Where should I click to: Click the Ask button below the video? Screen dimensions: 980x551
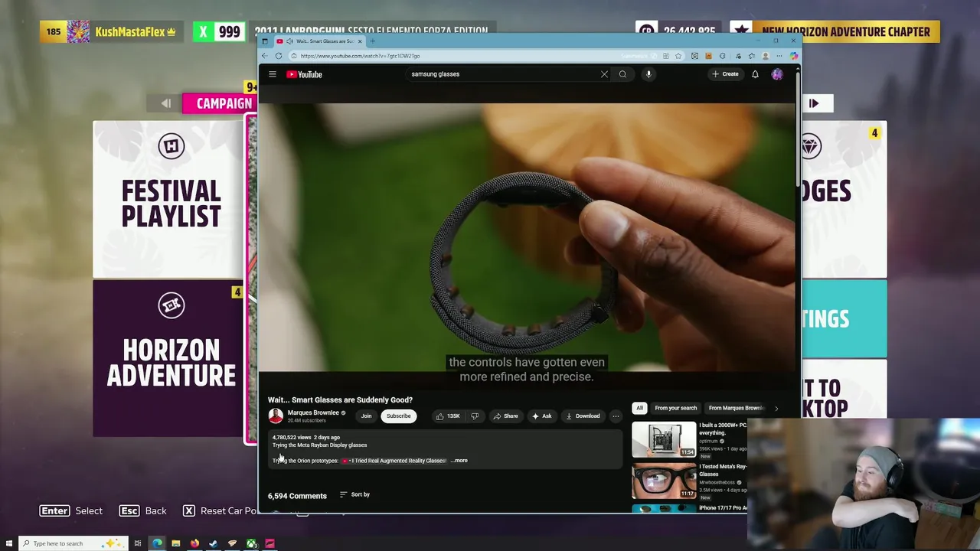tap(541, 416)
